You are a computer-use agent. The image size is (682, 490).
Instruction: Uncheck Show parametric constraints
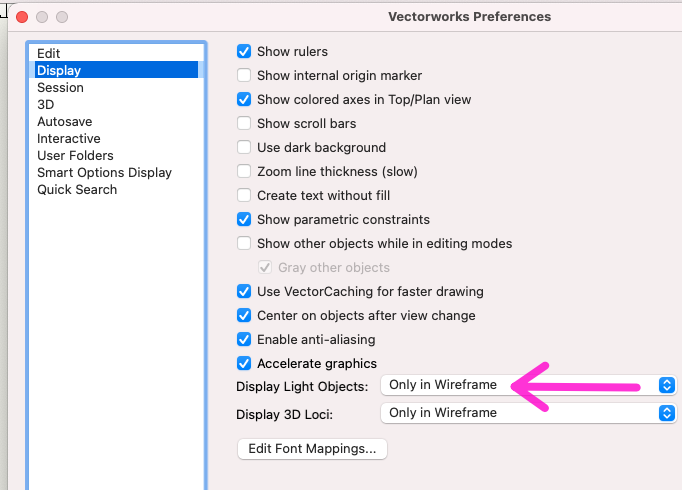pyautogui.click(x=244, y=219)
